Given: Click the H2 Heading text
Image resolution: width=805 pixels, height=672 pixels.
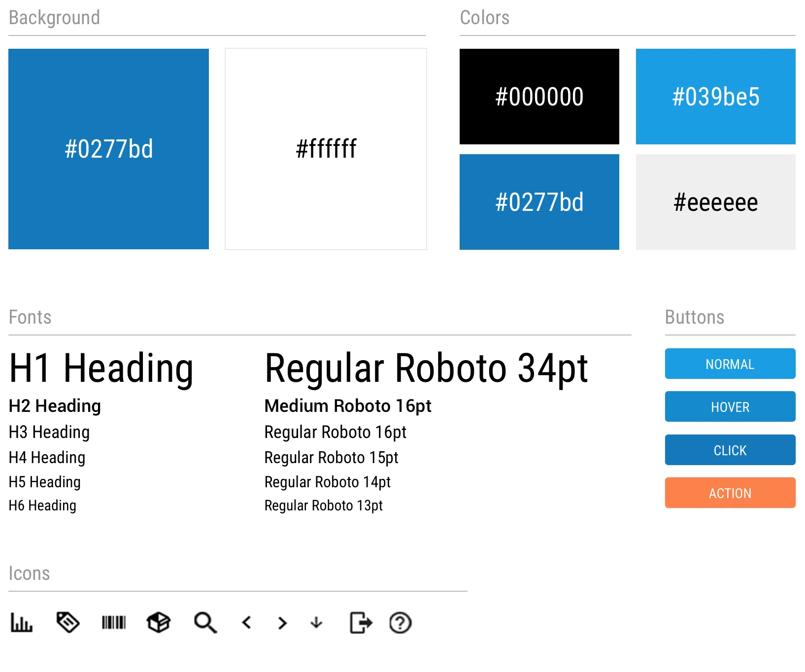Looking at the screenshot, I should (55, 406).
